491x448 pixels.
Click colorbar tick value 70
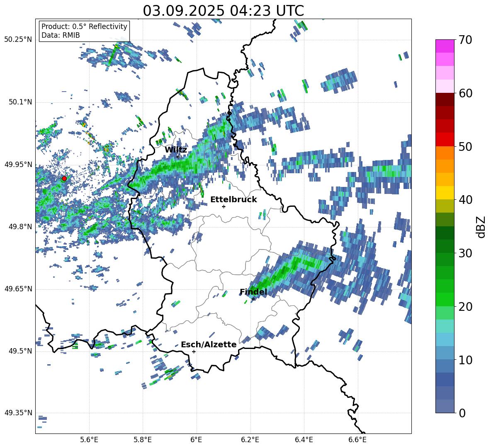point(465,40)
